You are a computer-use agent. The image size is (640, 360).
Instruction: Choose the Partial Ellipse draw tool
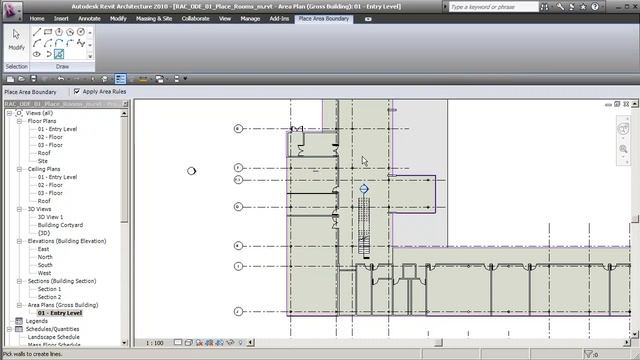pos(48,54)
